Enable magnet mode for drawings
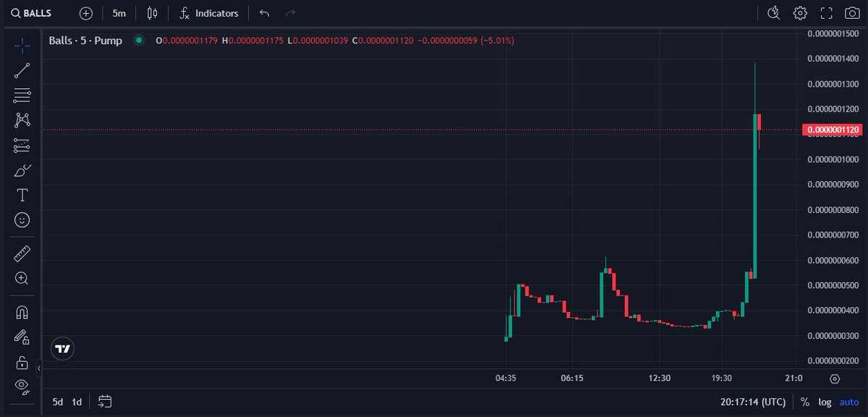This screenshot has height=417, width=868. click(22, 311)
